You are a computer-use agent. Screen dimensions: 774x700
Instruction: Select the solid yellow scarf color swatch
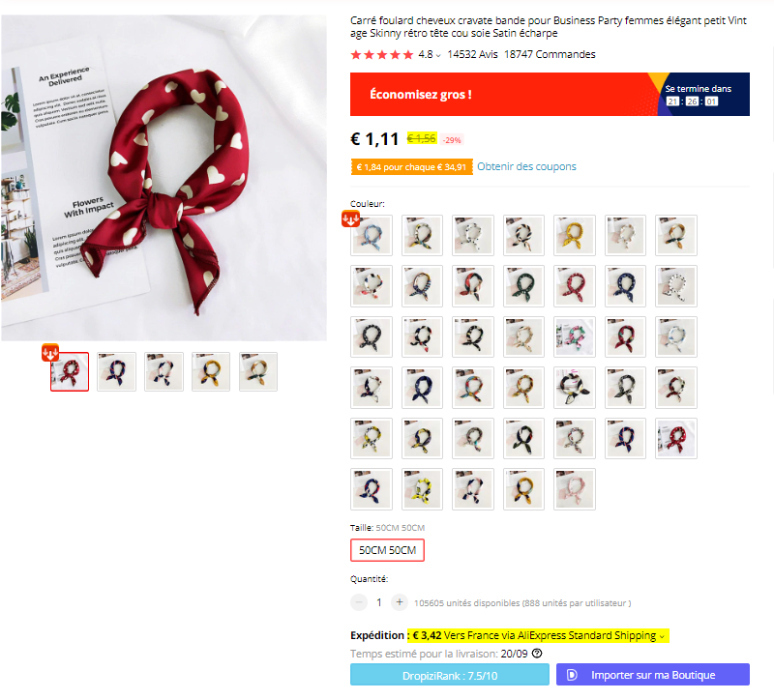[x=575, y=235]
